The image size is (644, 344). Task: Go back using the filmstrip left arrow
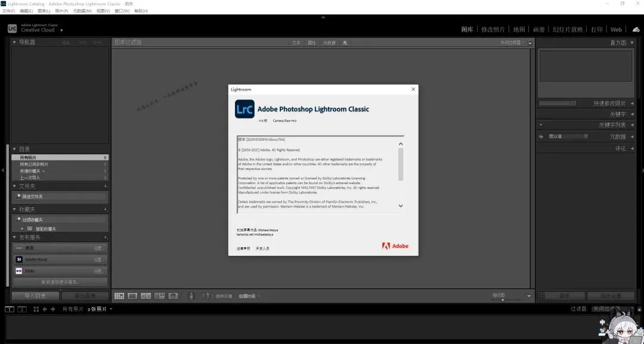point(45,309)
